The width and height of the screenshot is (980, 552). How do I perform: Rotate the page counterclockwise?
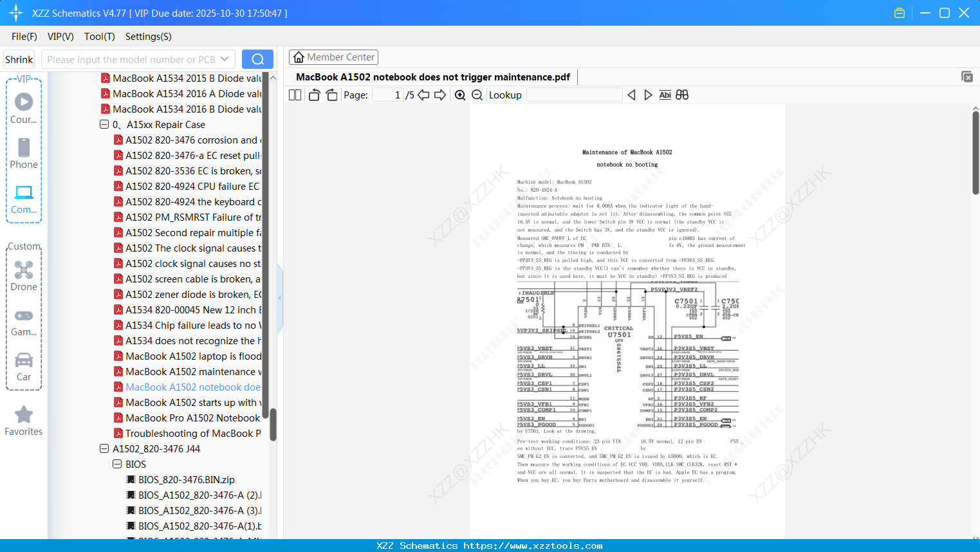coord(314,95)
